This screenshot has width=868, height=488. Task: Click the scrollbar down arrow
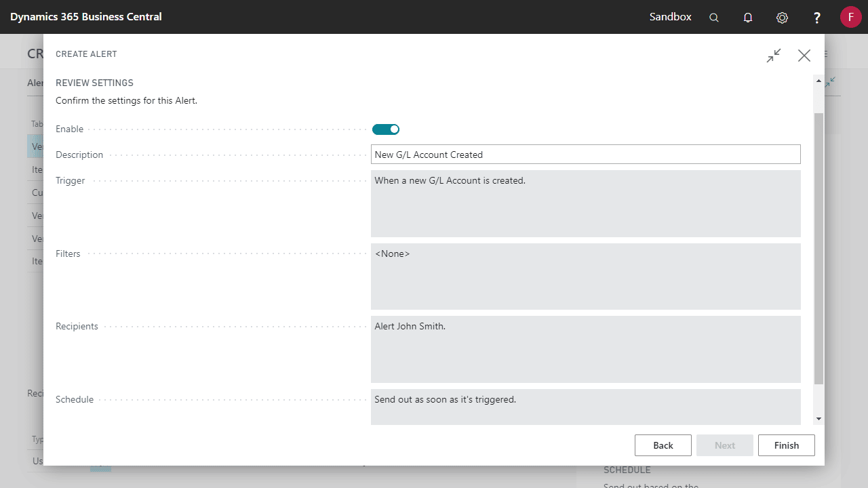[x=818, y=419]
